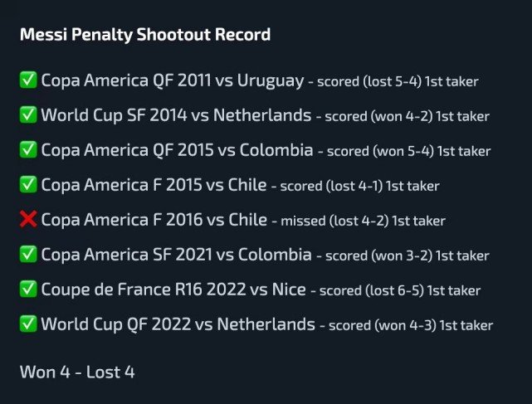Screen dimensions: 532x404
Task: Click the Copa America QF 2011 vs Uruguay text
Action: [173, 81]
